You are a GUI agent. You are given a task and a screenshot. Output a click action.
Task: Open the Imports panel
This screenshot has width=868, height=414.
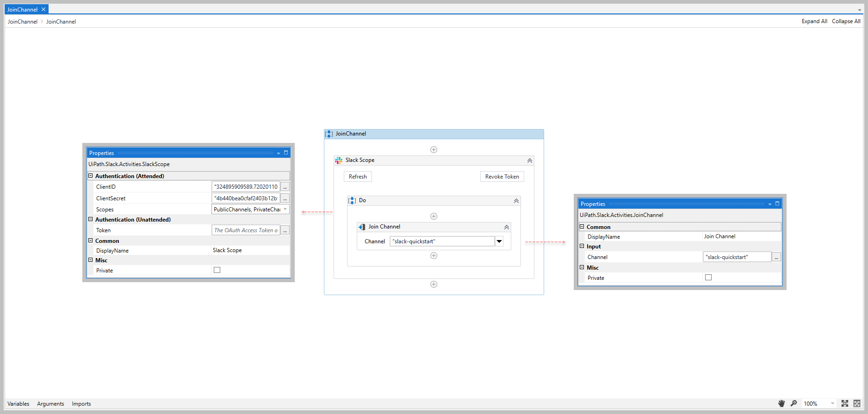click(81, 404)
